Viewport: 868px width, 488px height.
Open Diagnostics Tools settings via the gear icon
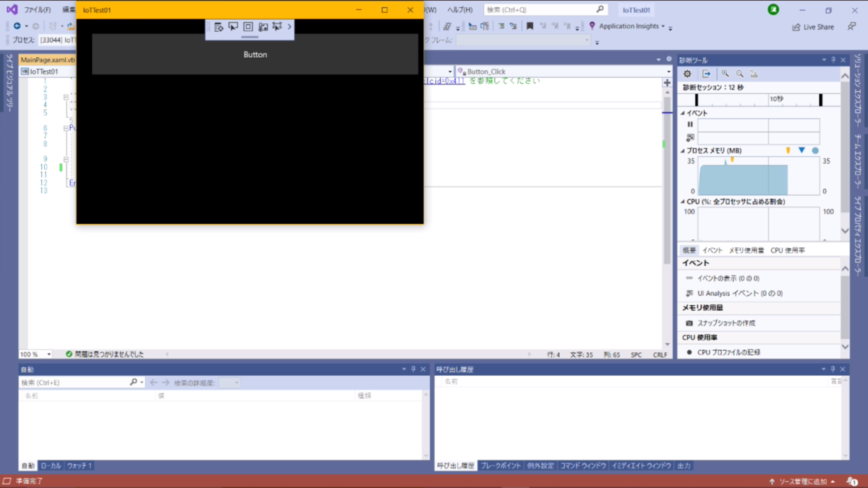(686, 73)
